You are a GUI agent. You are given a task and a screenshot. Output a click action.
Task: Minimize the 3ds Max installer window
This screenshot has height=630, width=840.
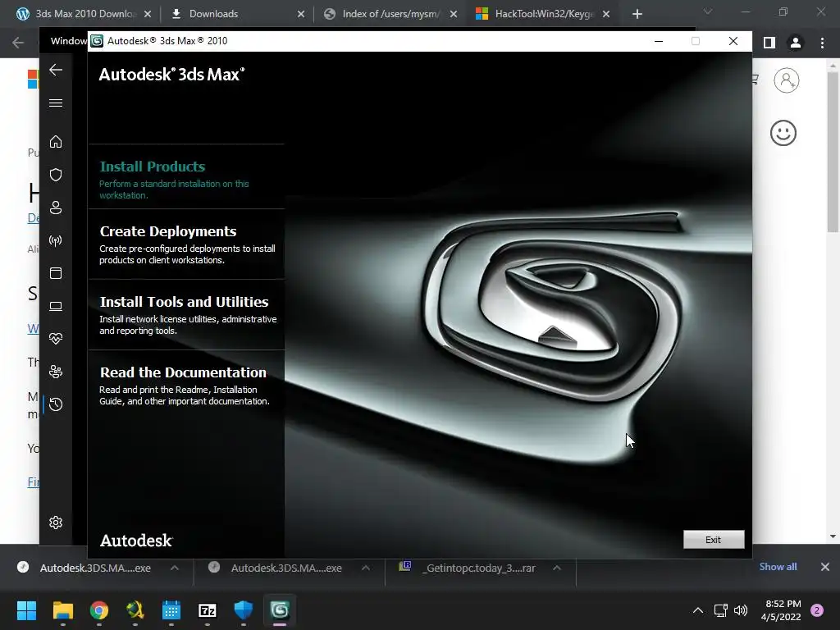point(659,41)
